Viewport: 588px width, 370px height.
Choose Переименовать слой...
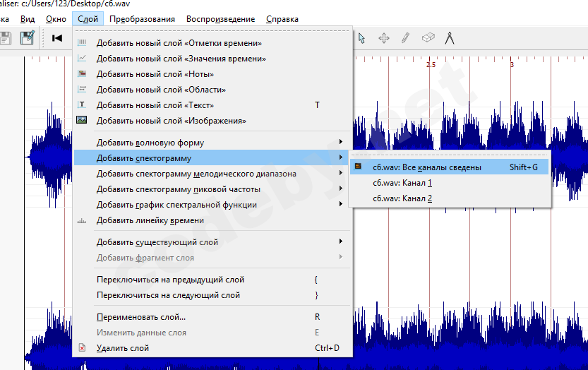click(213, 317)
